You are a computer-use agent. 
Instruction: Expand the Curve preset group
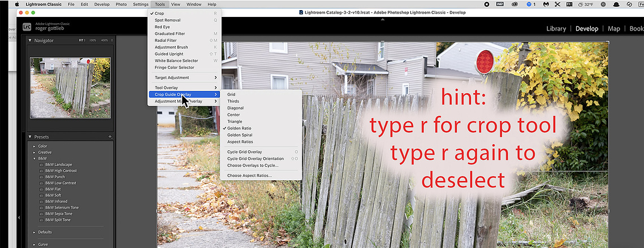34,244
